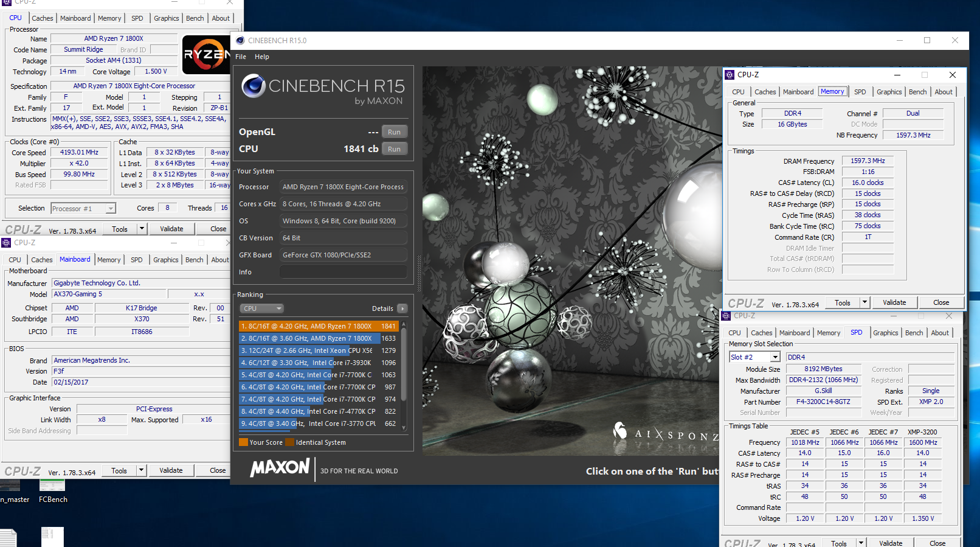
Task: Click the Identical System brown legend square
Action: [x=290, y=442]
